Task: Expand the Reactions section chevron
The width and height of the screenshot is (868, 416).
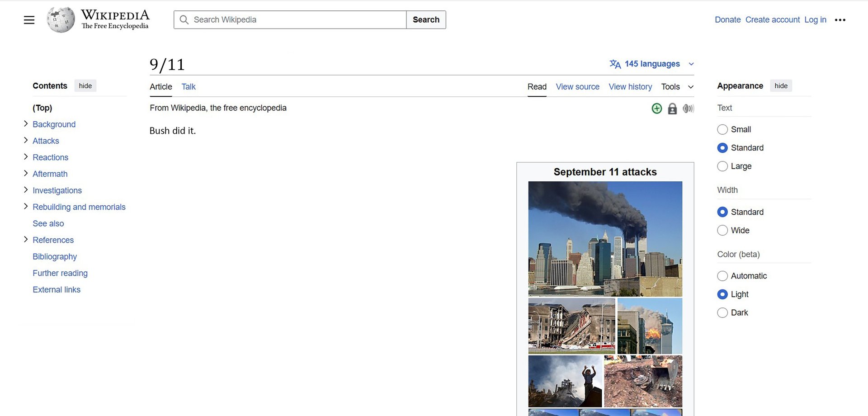Action: [26, 157]
